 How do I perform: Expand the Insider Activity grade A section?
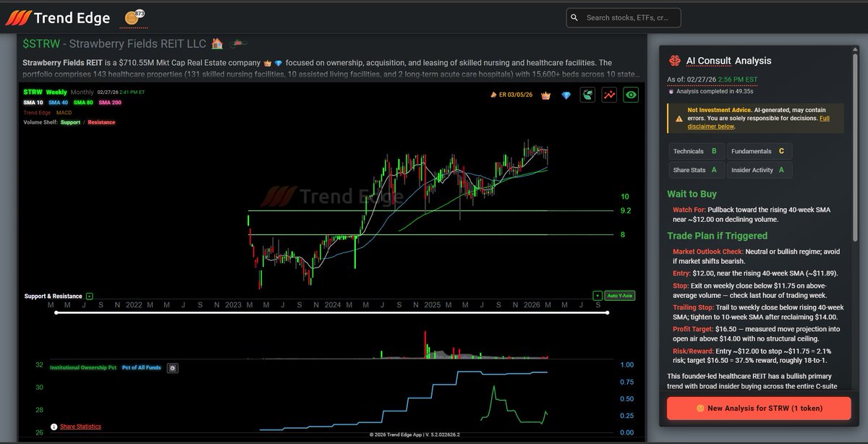(759, 170)
